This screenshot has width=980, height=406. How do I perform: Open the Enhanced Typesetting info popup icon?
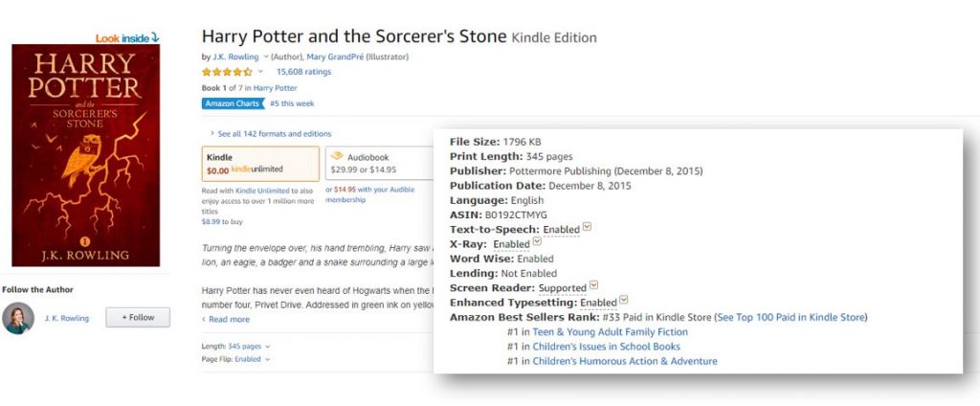click(x=624, y=300)
